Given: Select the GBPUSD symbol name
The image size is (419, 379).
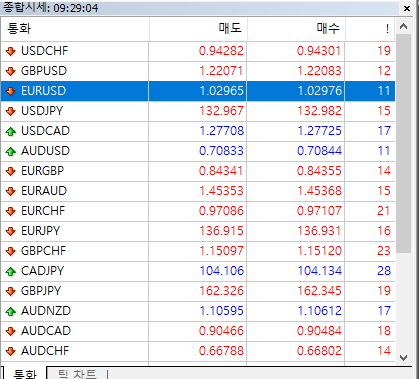Looking at the screenshot, I should pyautogui.click(x=44, y=71).
